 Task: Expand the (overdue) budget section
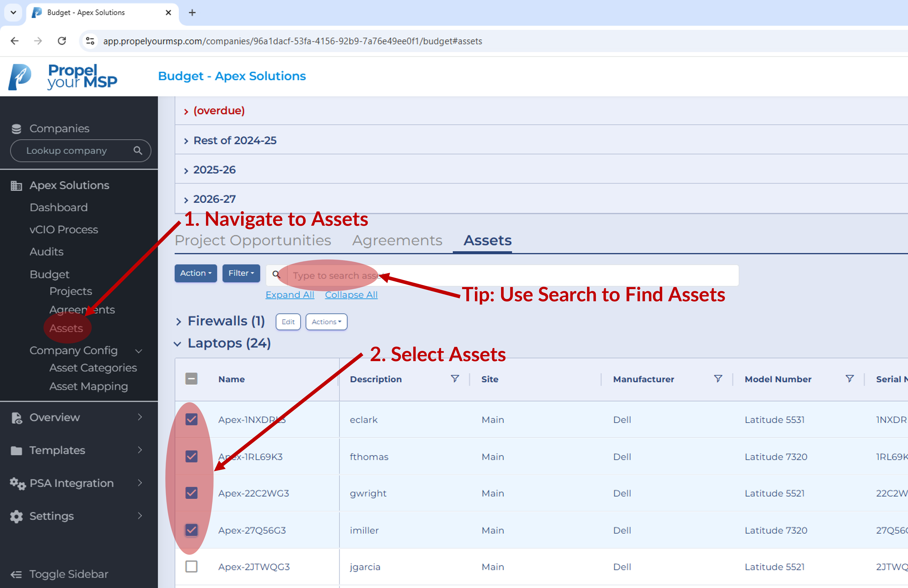coord(186,111)
